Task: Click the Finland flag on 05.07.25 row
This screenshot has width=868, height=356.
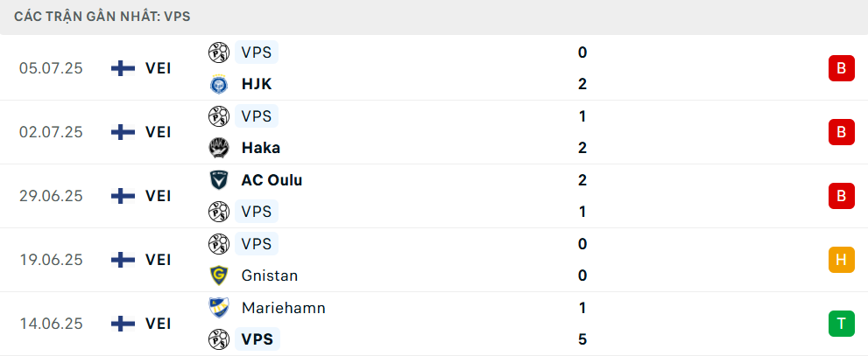Action: pyautogui.click(x=123, y=68)
